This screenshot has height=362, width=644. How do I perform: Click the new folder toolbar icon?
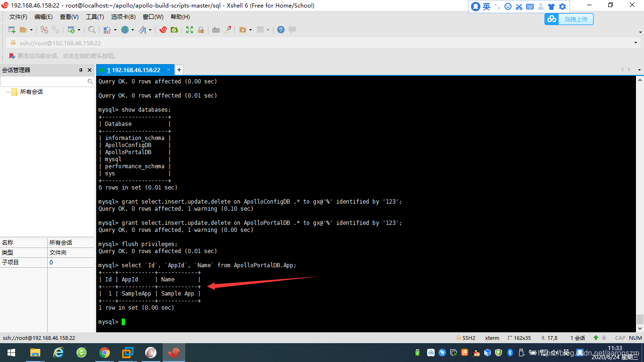[242, 30]
